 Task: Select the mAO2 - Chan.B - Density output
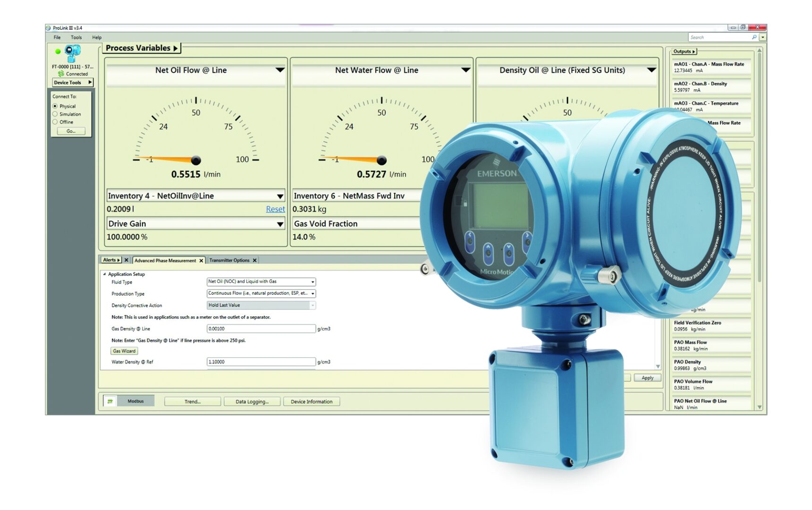tap(711, 86)
